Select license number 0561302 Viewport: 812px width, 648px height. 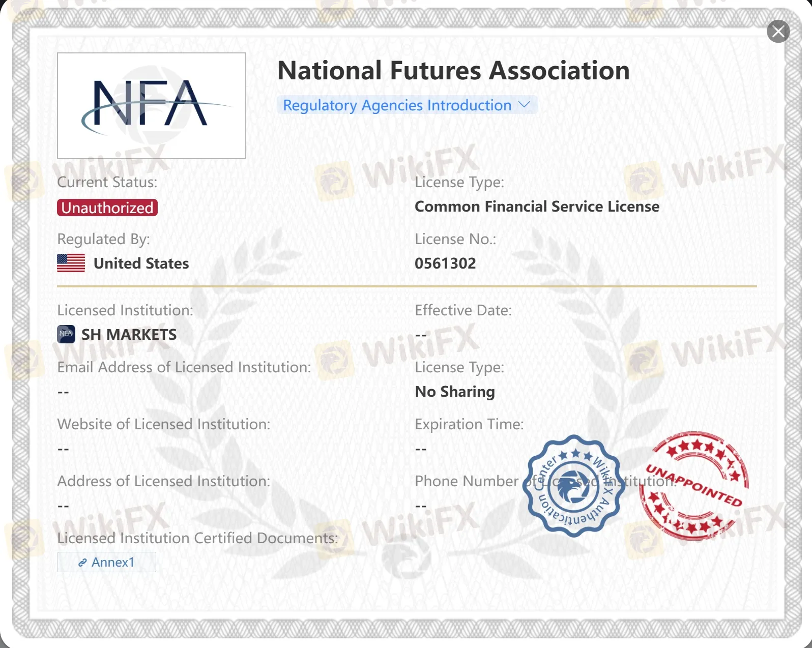[445, 263]
